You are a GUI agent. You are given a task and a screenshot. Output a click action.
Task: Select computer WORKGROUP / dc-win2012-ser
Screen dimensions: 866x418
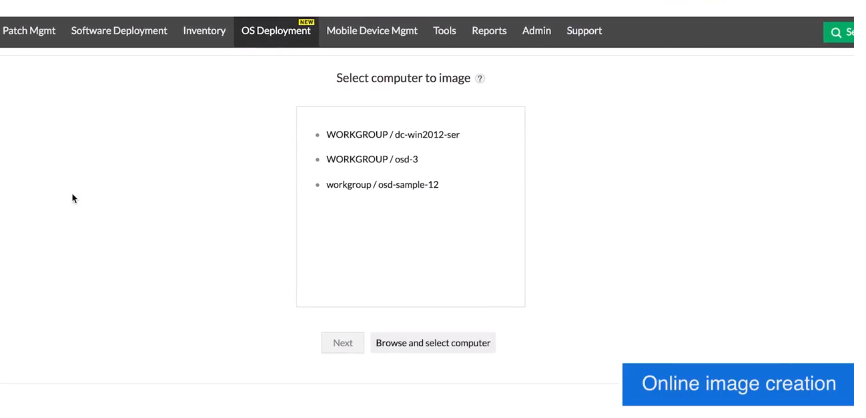click(x=392, y=135)
